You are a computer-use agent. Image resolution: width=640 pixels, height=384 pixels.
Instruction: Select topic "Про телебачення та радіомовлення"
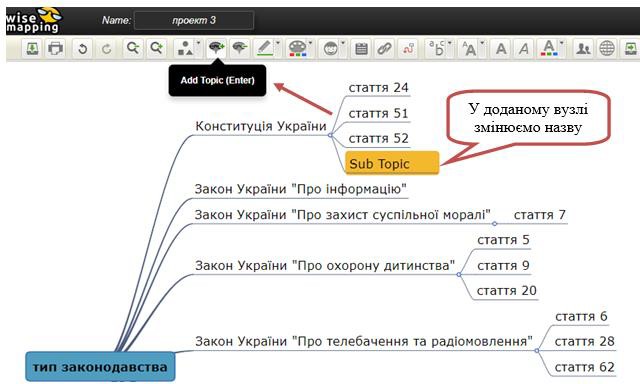[364, 341]
